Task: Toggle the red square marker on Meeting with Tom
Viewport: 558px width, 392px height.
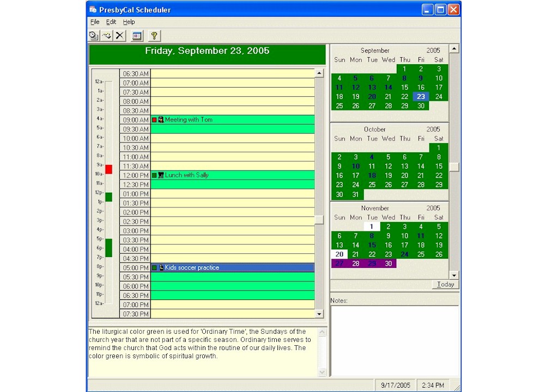Action: click(154, 119)
